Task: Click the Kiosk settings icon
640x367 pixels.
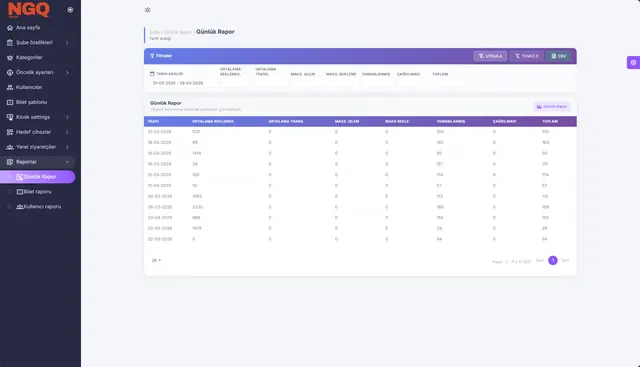Action: (x=10, y=117)
